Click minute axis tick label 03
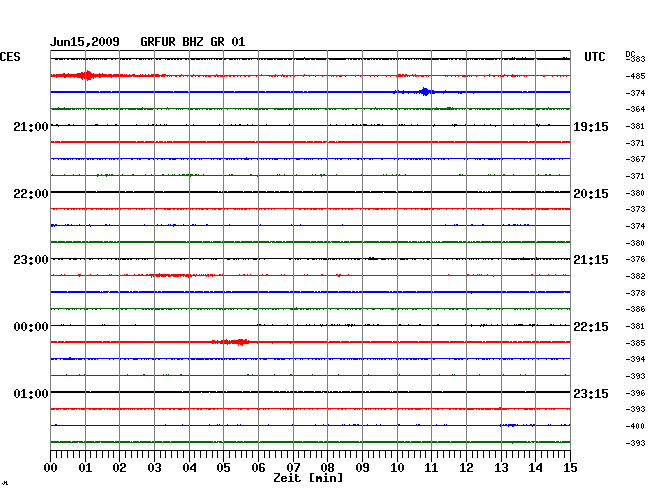Image resolution: width=650 pixels, height=494 pixels. (154, 468)
